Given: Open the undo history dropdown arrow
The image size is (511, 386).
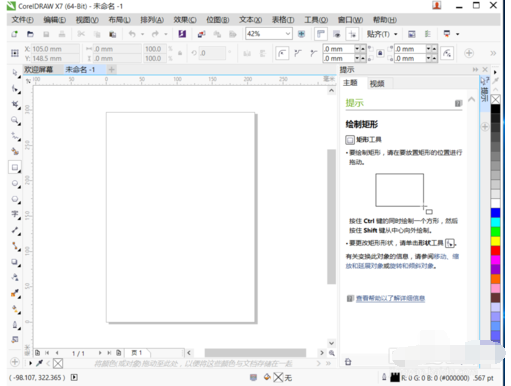Looking at the screenshot, I should [142, 34].
